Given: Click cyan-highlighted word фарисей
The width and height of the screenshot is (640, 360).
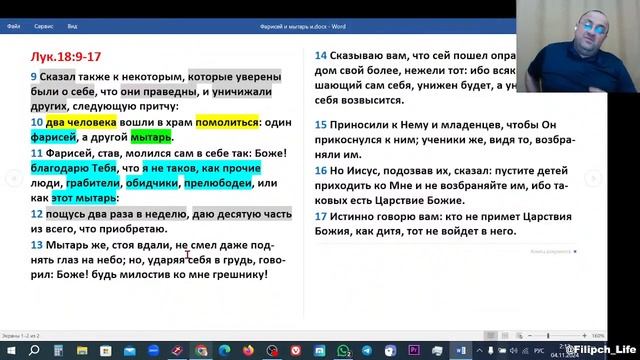Looking at the screenshot, I should pos(53,137).
